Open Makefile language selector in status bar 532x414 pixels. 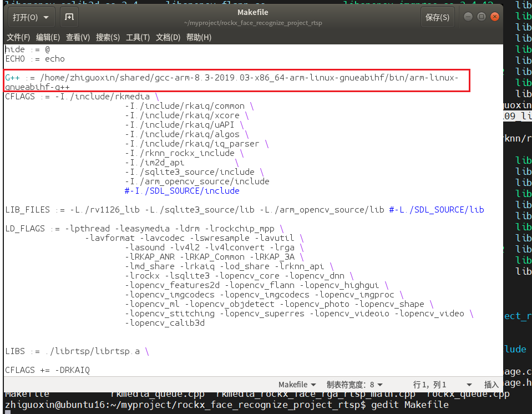click(297, 385)
